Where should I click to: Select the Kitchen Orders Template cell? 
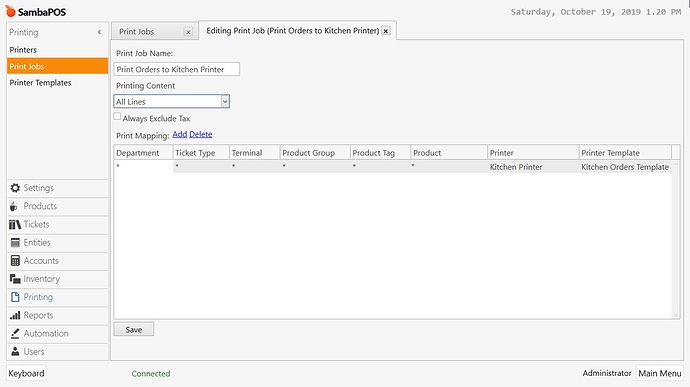625,167
